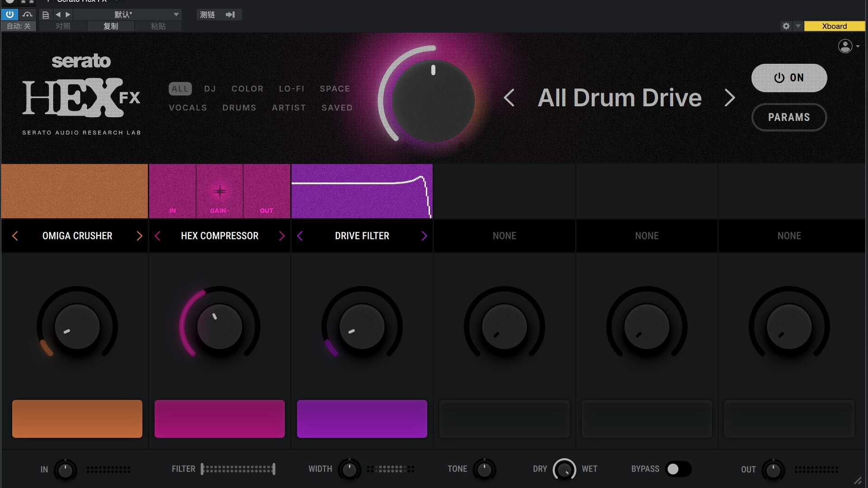Screen dimensions: 868x488
Task: Open the 默认* preset dropdown
Action: tap(127, 15)
